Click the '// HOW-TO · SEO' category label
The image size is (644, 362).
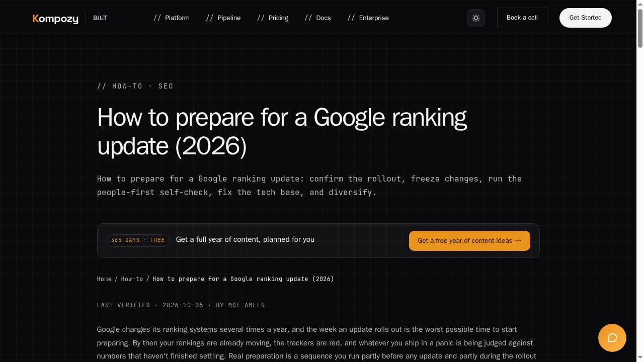tap(135, 86)
